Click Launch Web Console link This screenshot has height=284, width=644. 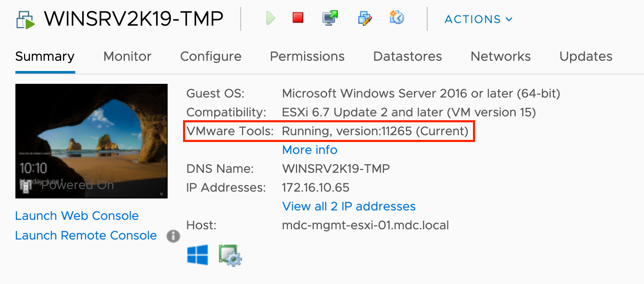pyautogui.click(x=77, y=216)
